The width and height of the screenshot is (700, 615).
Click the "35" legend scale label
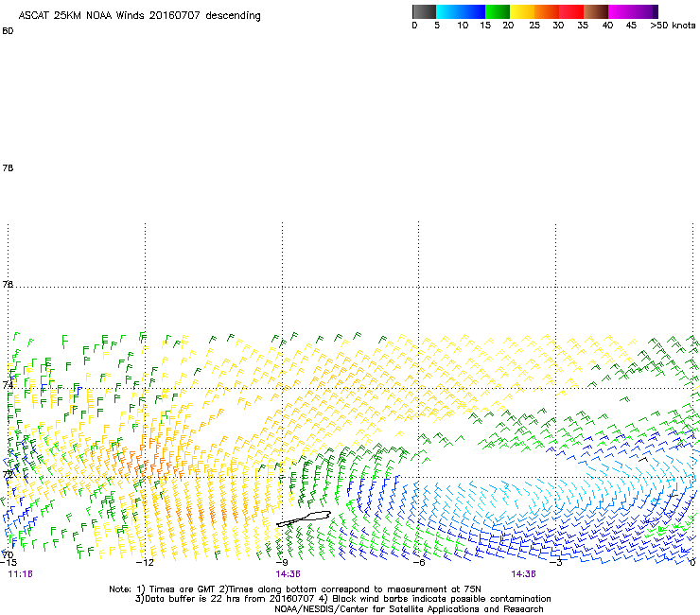583,26
